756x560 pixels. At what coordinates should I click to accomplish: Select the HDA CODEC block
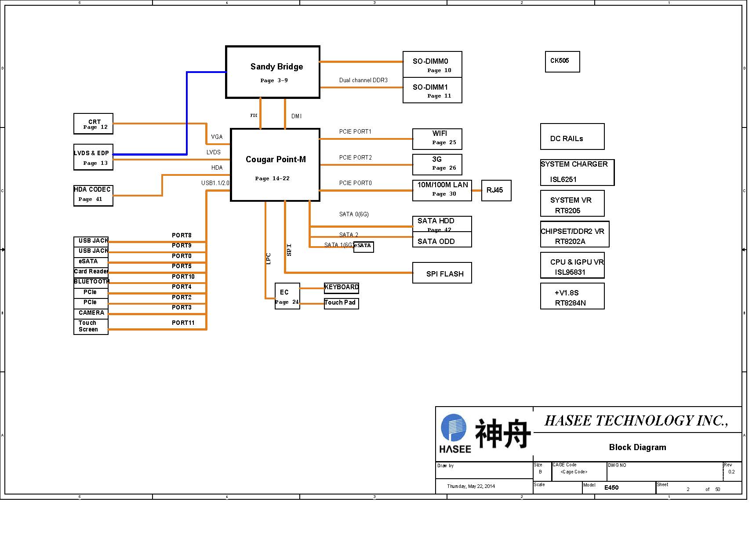pyautogui.click(x=93, y=195)
